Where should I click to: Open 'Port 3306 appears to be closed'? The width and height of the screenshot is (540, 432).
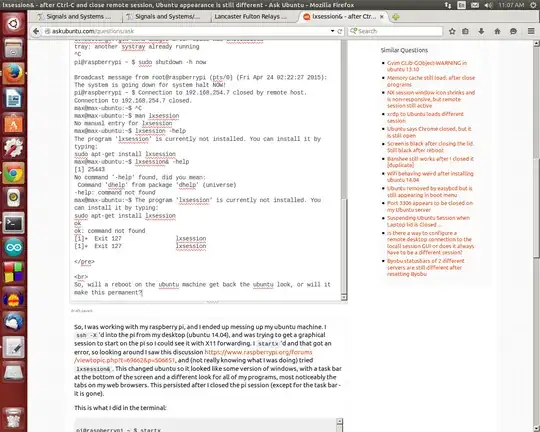click(430, 206)
